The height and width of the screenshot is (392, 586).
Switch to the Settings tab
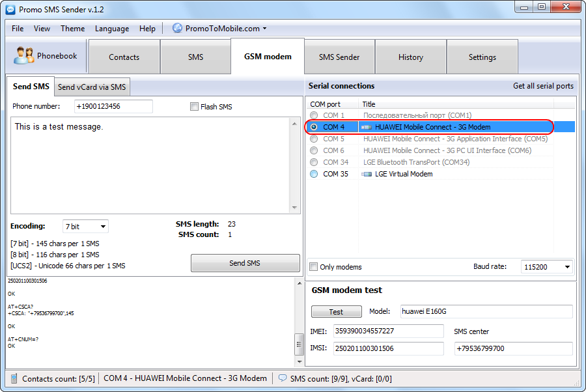click(482, 57)
